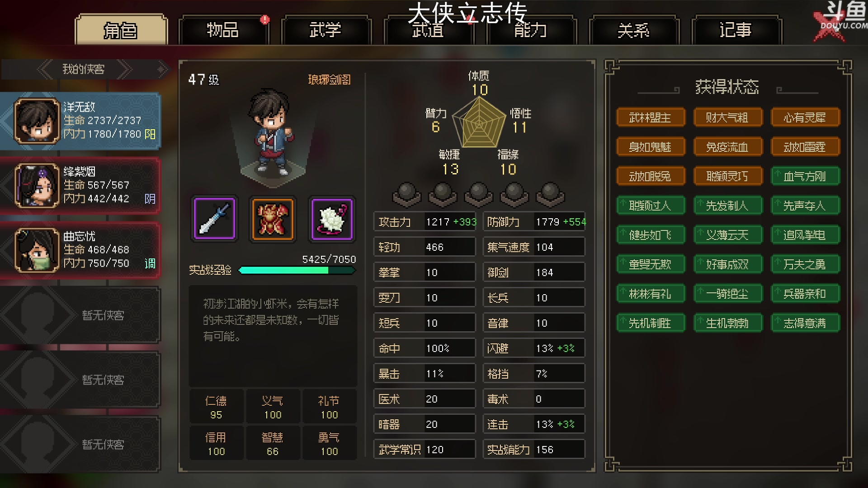Image resolution: width=868 pixels, height=488 pixels.
Task: Select the white flower accessory slot
Action: 331,219
